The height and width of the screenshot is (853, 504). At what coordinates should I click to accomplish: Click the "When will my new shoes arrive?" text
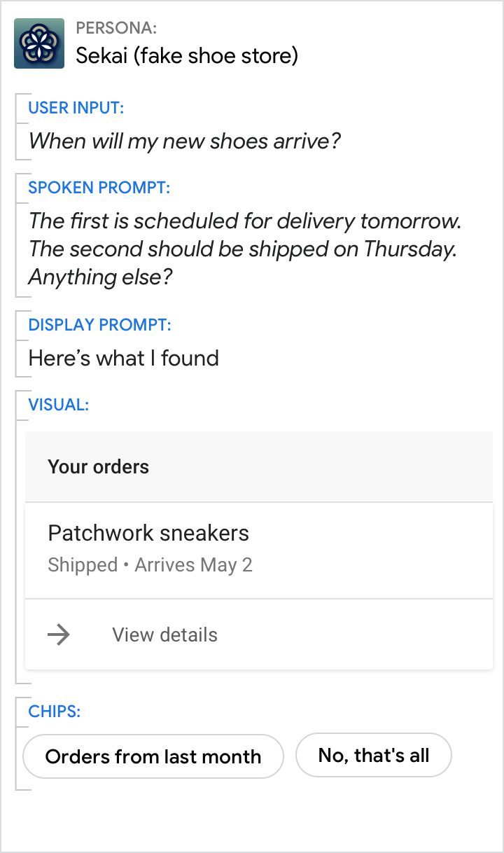pyautogui.click(x=184, y=141)
